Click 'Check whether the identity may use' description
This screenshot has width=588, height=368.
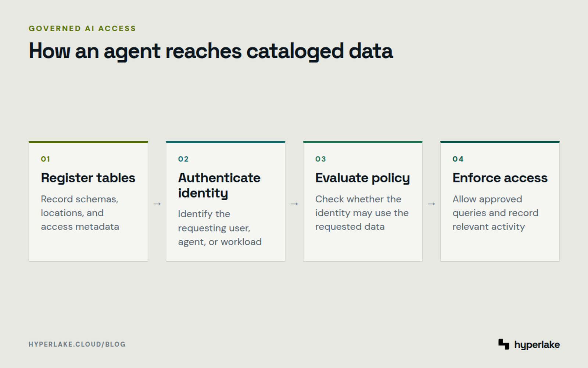(362, 213)
